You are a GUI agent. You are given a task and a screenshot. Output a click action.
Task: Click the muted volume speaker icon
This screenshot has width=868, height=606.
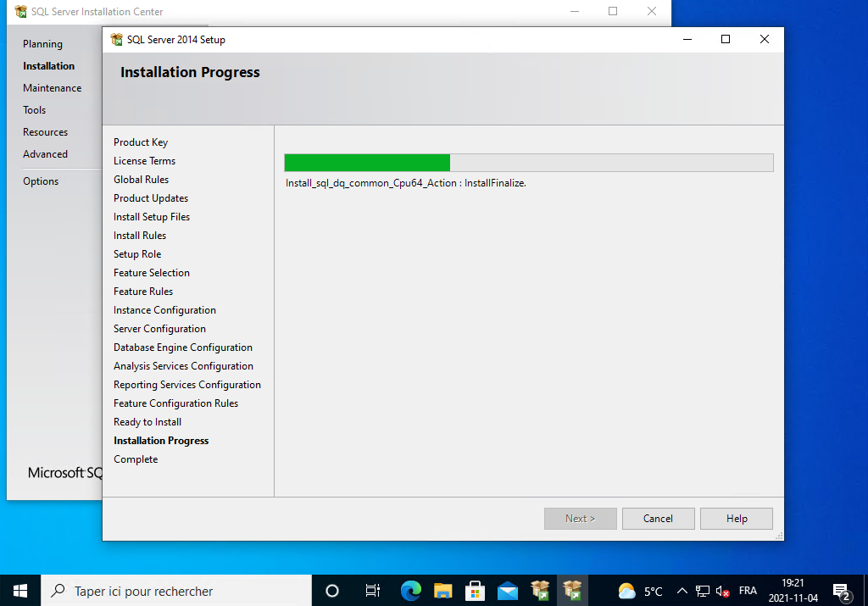723,591
